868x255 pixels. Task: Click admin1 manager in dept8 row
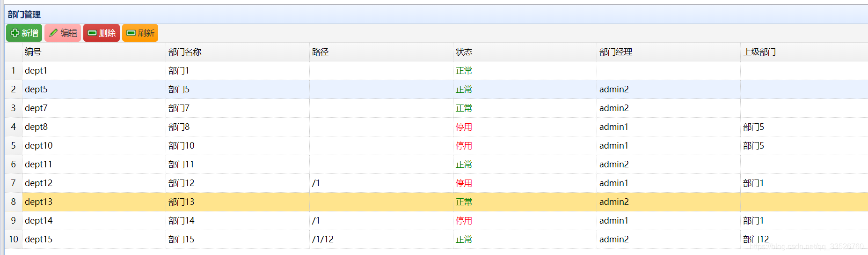(614, 127)
